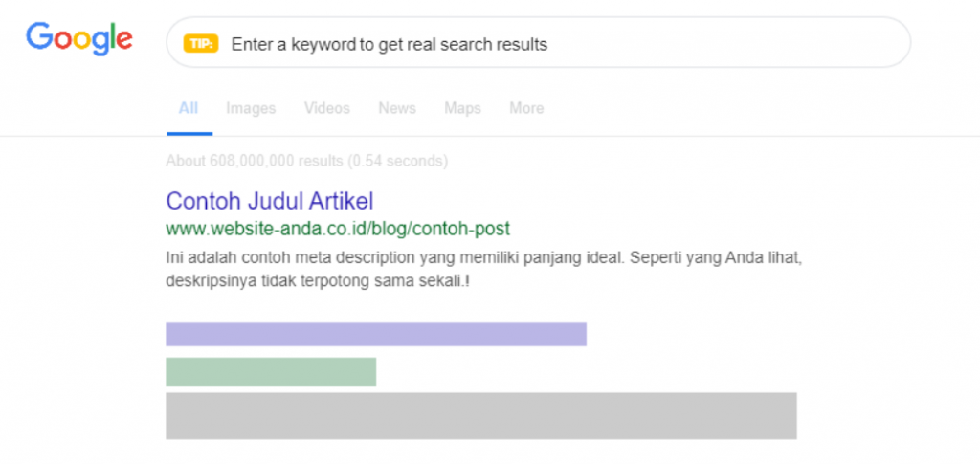This screenshot has height=464, width=980.
Task: Click the About 608,000,000 results text
Action: pos(307,161)
